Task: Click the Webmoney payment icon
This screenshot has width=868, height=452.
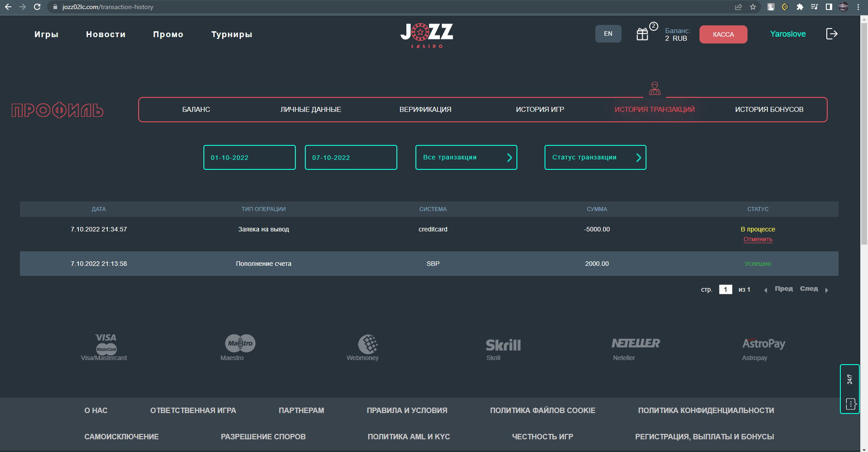Action: pos(368,344)
